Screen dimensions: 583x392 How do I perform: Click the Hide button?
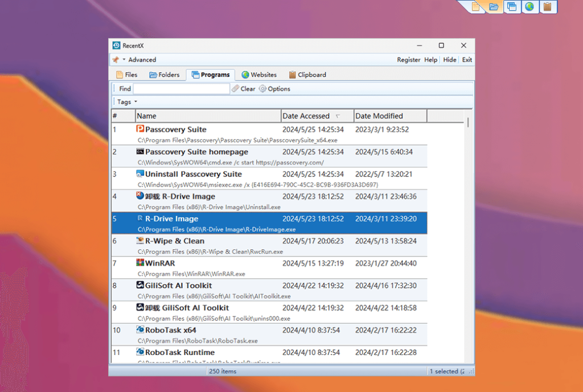coord(450,60)
